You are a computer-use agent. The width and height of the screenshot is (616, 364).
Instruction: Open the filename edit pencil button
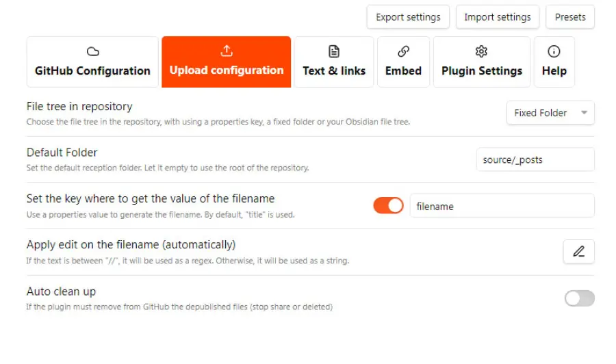578,252
